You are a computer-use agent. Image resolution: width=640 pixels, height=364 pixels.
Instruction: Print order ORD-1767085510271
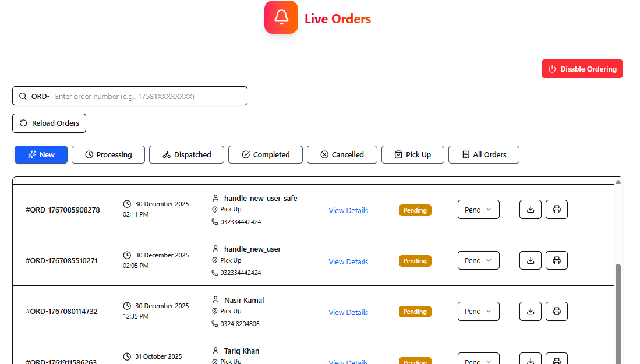point(557,260)
